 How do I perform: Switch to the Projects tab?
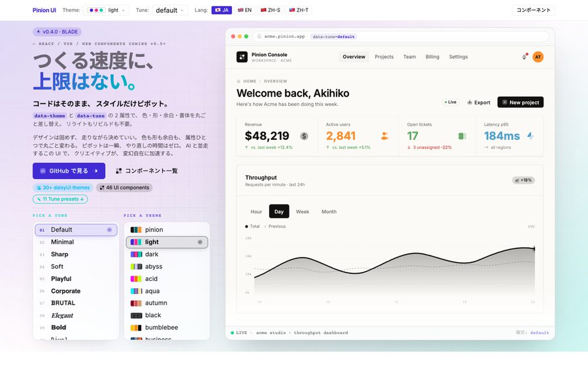tap(384, 57)
